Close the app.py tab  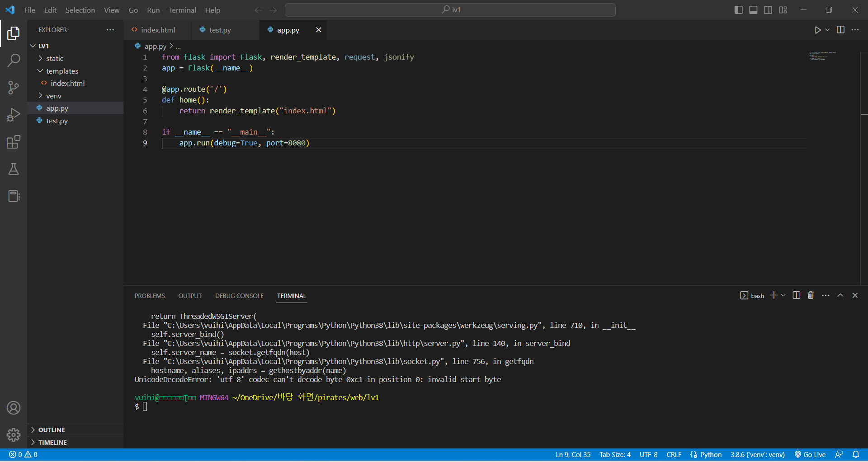[x=319, y=30]
